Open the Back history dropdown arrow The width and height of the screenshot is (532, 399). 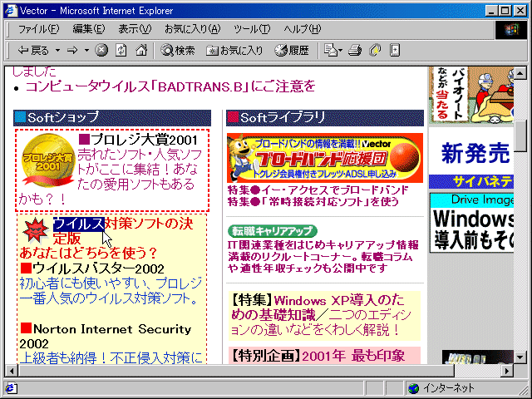(57, 51)
